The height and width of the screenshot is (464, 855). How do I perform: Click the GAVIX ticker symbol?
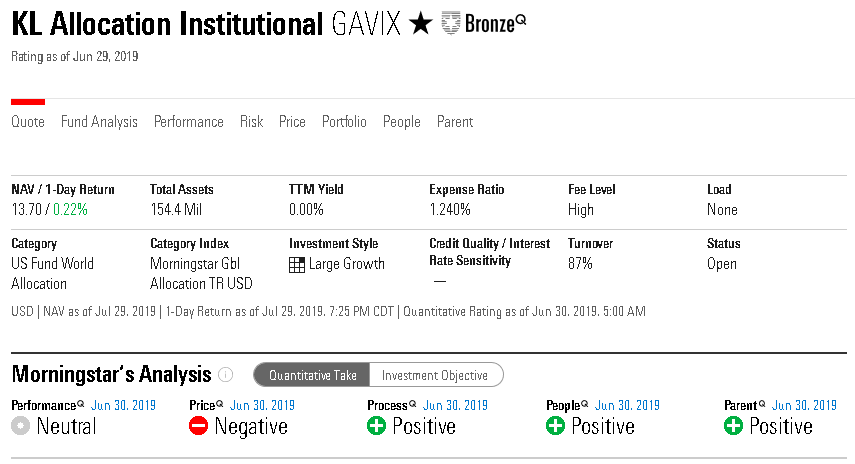point(364,24)
